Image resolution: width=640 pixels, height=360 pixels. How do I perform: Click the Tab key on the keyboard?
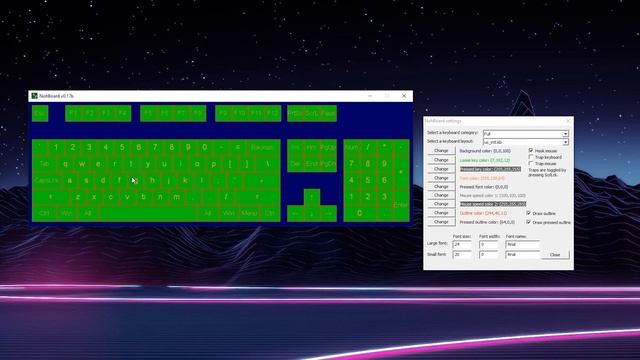pos(44,164)
